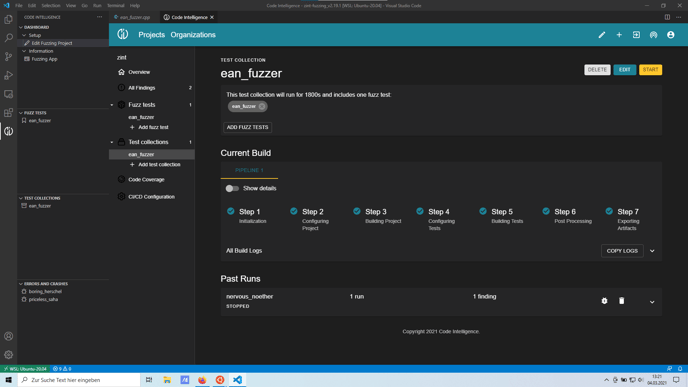This screenshot has width=688, height=387.
Task: Collapse Test collections nav group arrow
Action: 112,142
